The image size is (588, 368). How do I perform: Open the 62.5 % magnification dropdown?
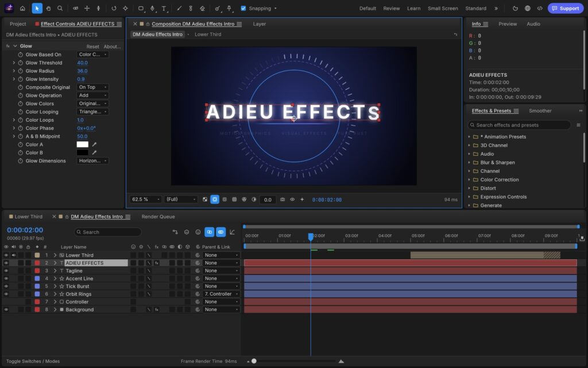pos(145,200)
